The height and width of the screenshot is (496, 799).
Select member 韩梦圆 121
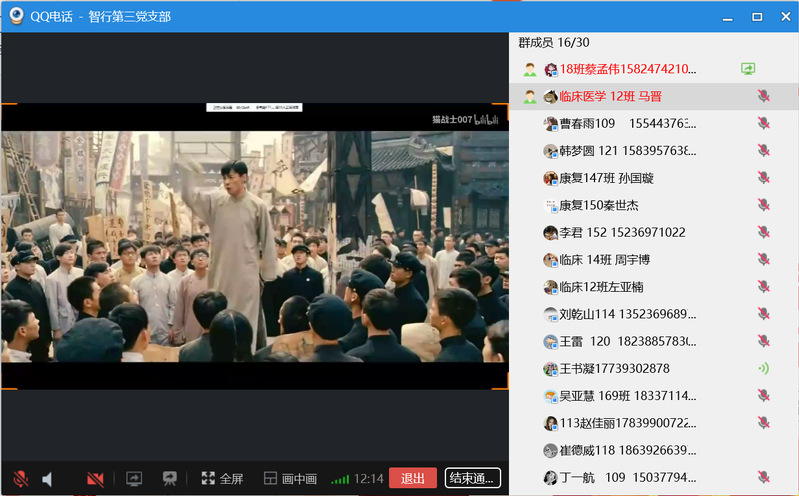pyautogui.click(x=654, y=150)
